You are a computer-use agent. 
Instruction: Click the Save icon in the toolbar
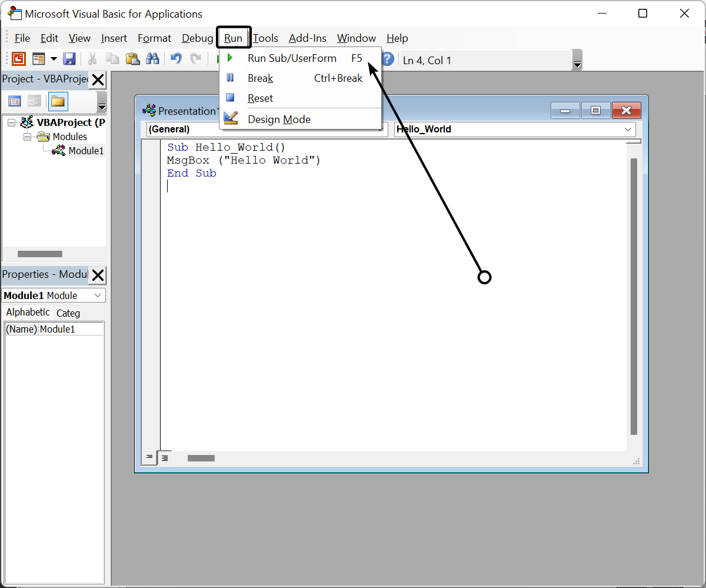(69, 59)
